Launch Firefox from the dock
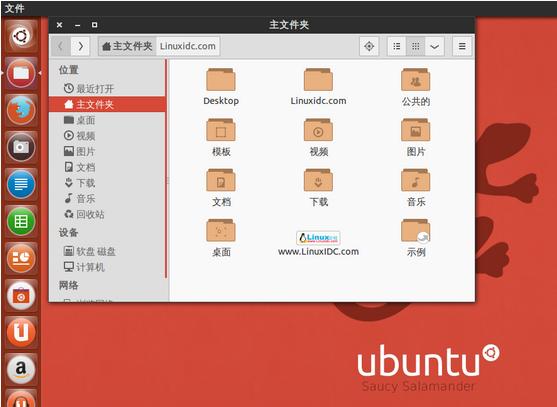 (21, 110)
